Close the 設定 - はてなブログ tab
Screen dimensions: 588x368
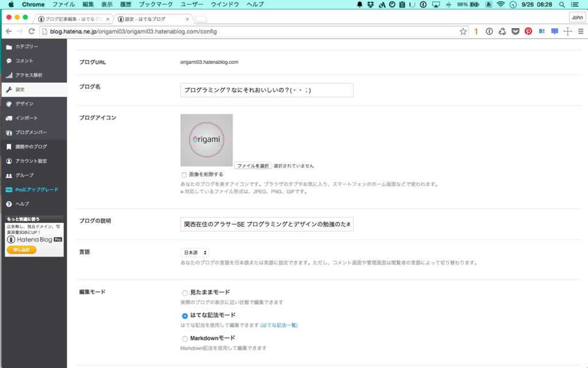[x=187, y=19]
